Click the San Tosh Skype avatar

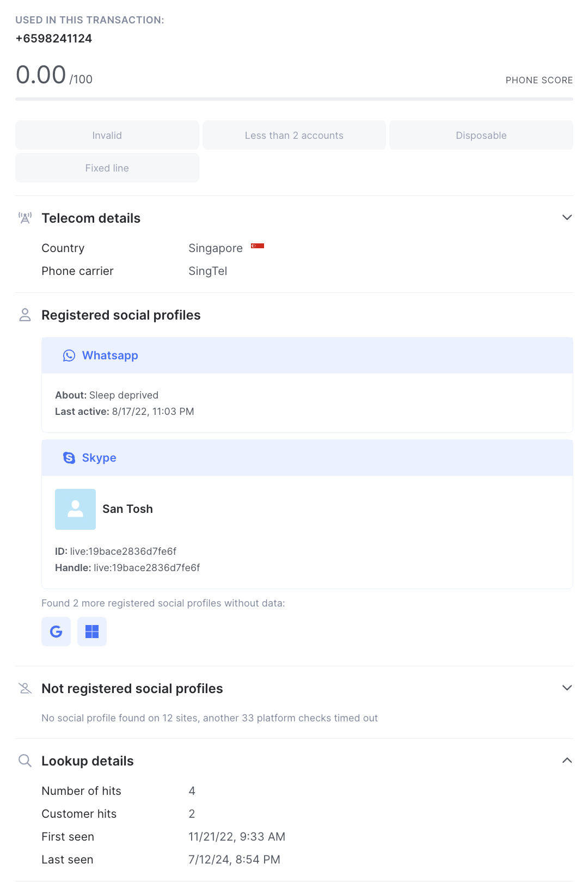click(75, 509)
